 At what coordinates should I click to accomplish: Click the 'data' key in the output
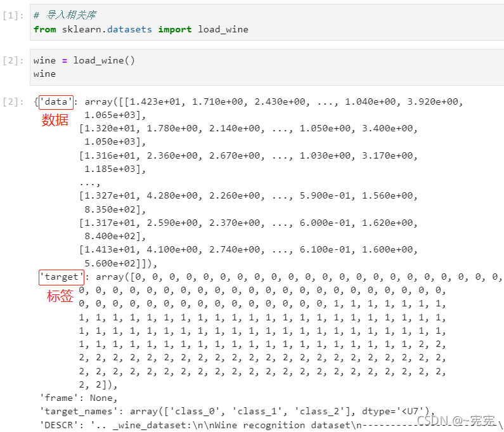pos(56,102)
